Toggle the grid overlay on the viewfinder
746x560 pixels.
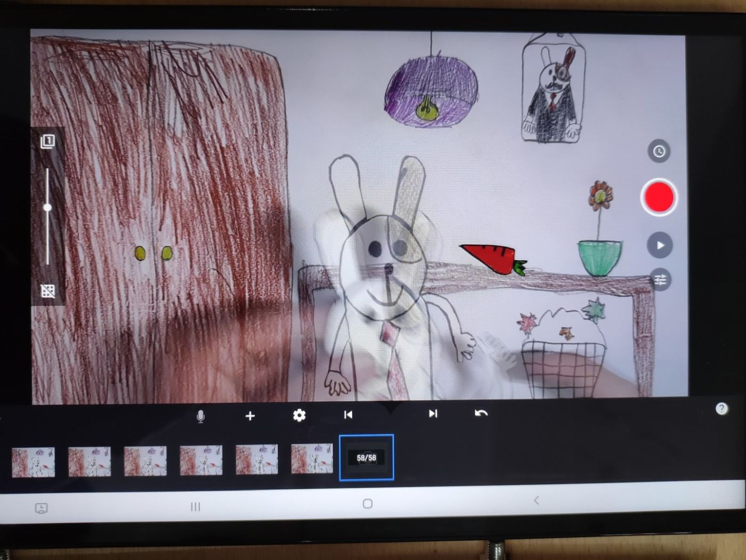[x=48, y=290]
